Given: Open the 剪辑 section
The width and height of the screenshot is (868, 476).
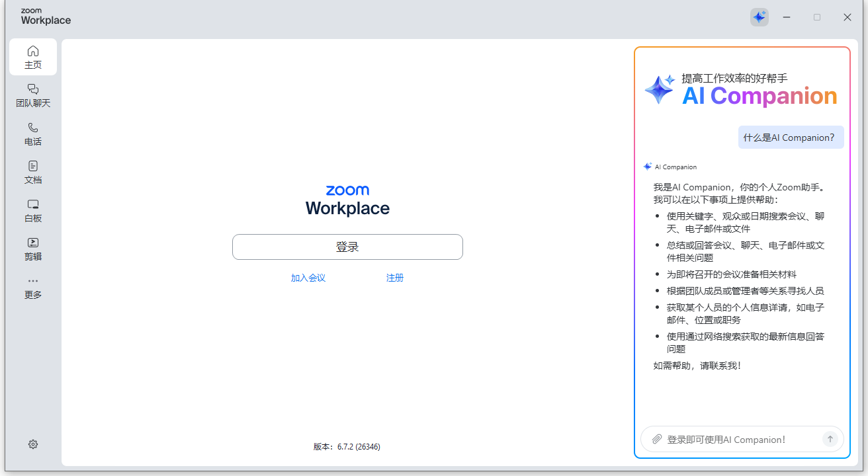Looking at the screenshot, I should pos(32,249).
